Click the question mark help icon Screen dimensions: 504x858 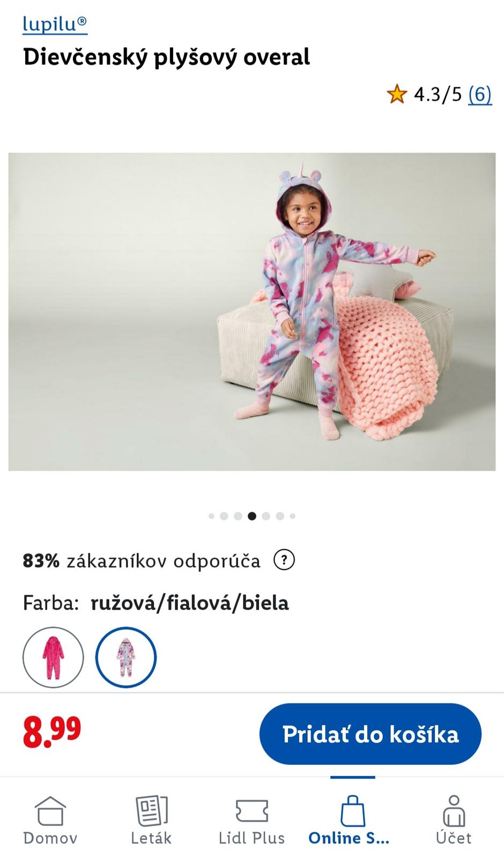[284, 560]
